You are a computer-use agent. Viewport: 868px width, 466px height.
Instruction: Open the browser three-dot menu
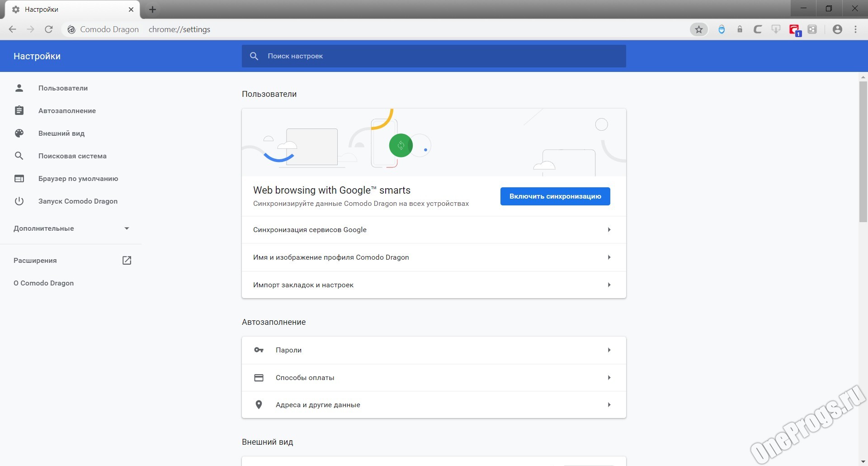pos(855,29)
